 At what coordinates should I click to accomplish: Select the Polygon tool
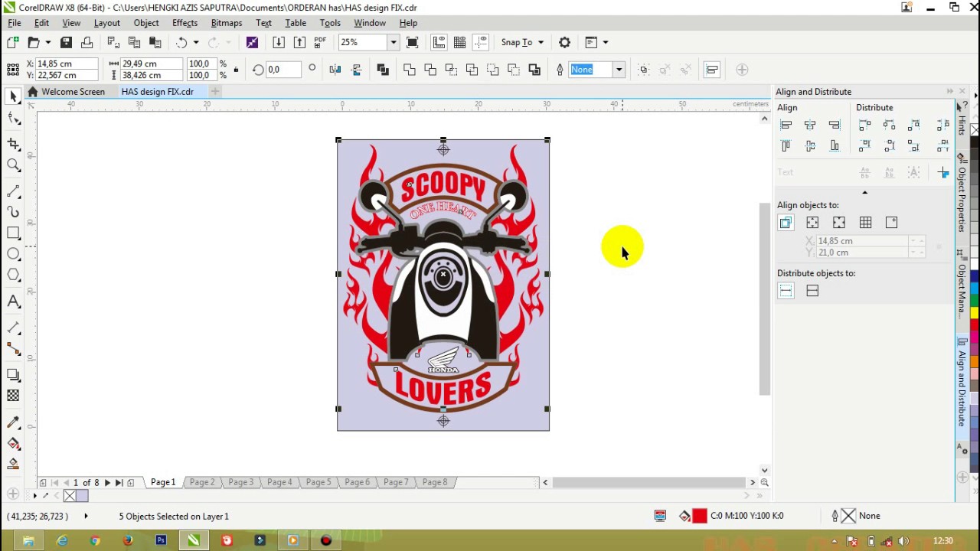click(13, 275)
